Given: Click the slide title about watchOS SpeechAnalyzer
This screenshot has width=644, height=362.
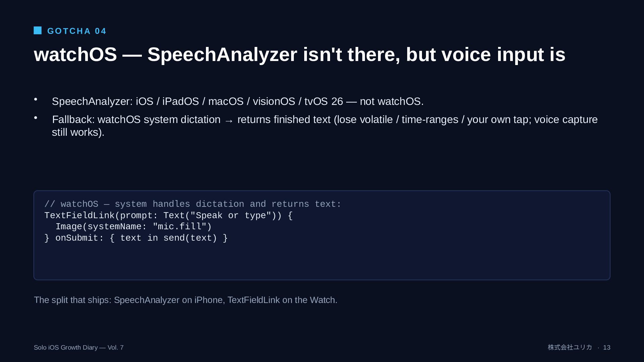Looking at the screenshot, I should tap(300, 55).
